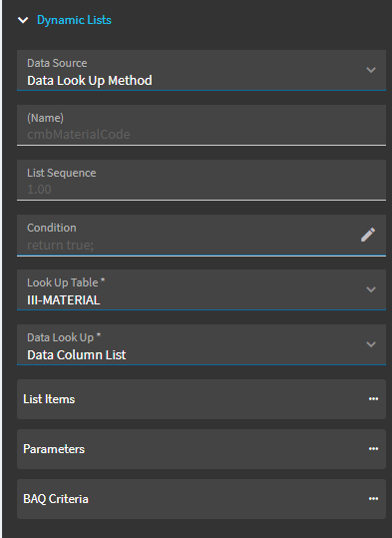Screen dimensions: 392x538
Task: Open Parameters ellipsis menu
Action: coord(373,449)
